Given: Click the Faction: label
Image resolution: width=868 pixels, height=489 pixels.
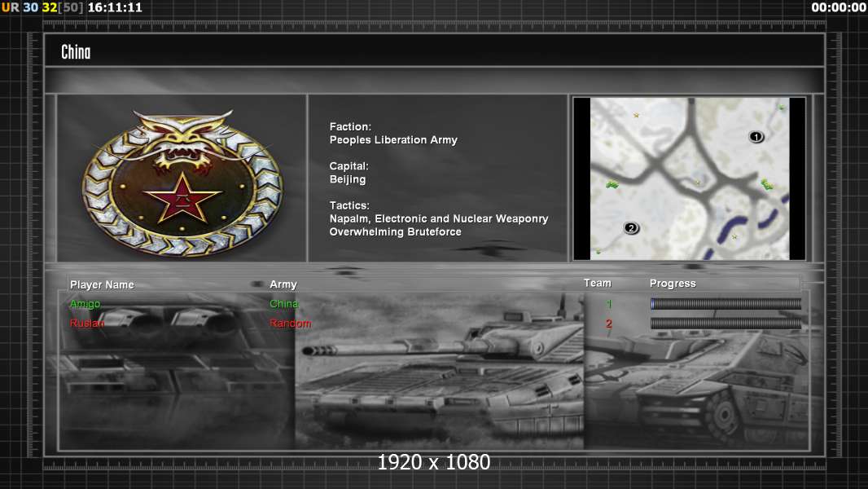Looking at the screenshot, I should [x=350, y=126].
